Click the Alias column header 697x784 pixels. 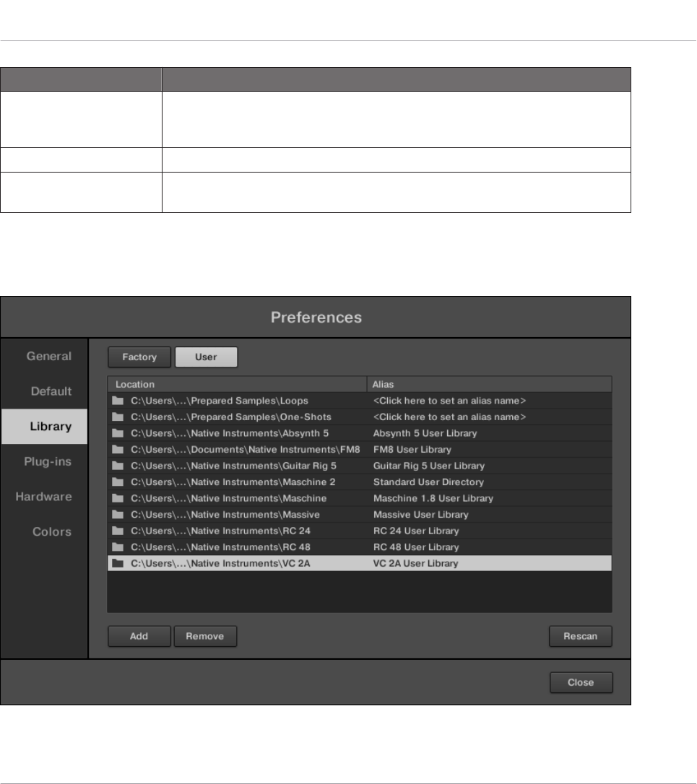(490, 384)
